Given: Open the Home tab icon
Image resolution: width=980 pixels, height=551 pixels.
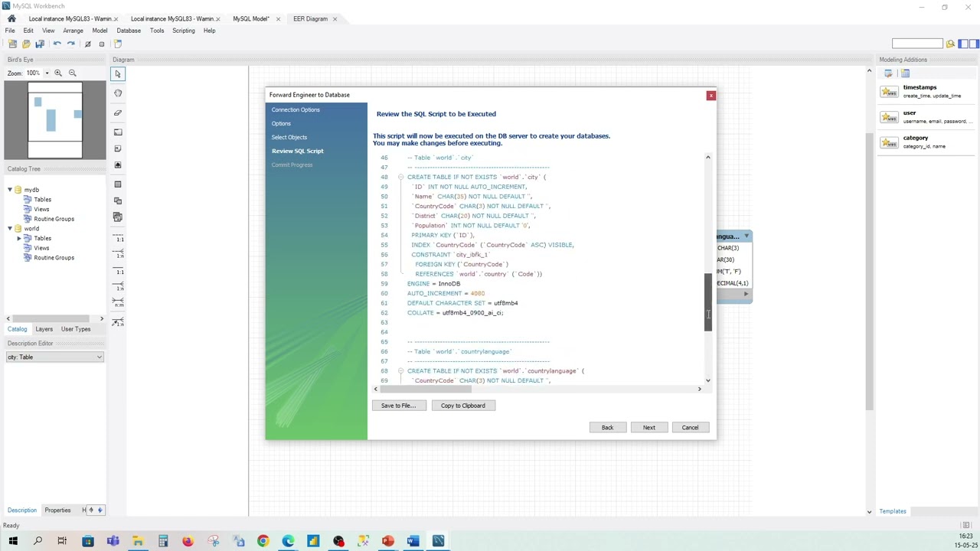Looking at the screenshot, I should (11, 18).
